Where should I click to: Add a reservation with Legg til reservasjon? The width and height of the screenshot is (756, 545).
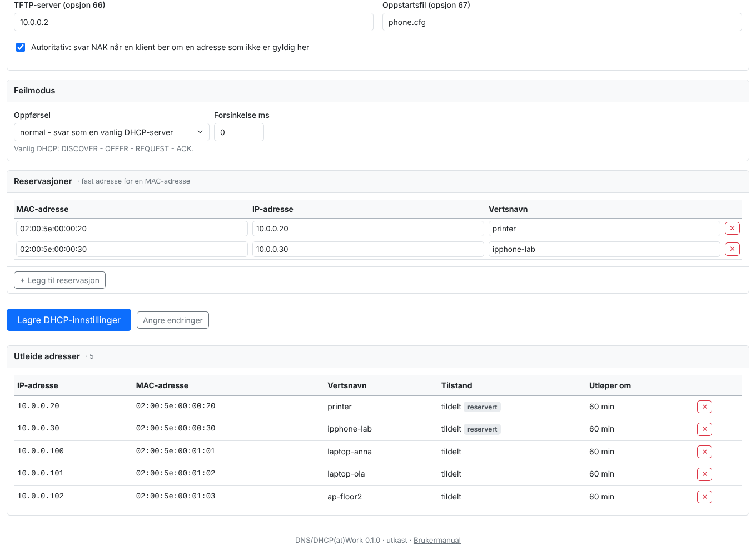coord(59,280)
